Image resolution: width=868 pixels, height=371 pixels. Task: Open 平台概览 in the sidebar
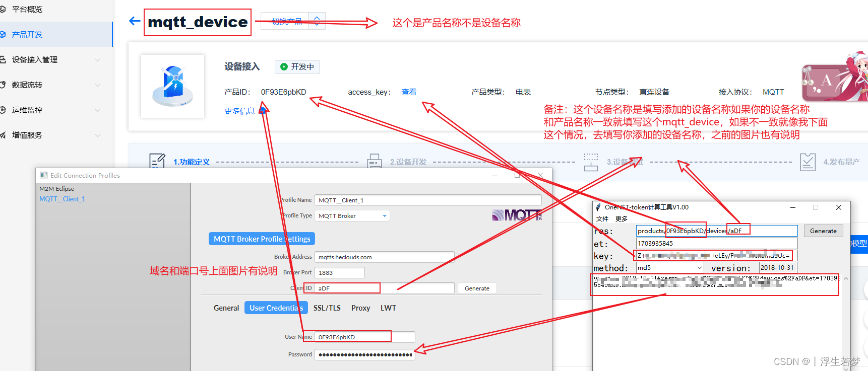27,9
